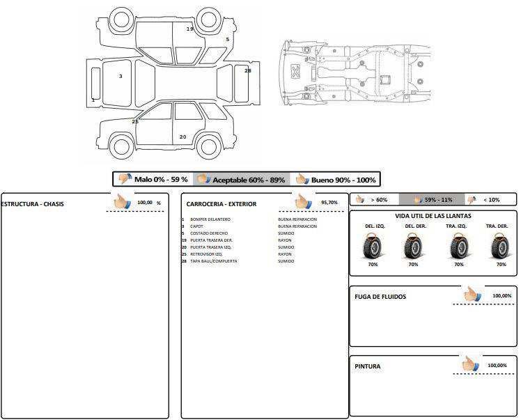Click damage marker 20 on rear door

pos(182,137)
